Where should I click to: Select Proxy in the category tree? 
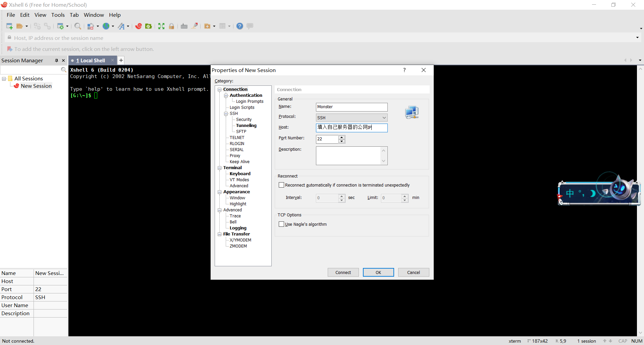click(x=235, y=156)
